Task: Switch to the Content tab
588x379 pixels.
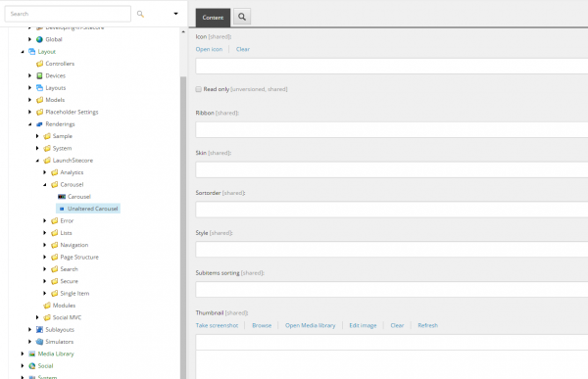Action: coord(213,18)
